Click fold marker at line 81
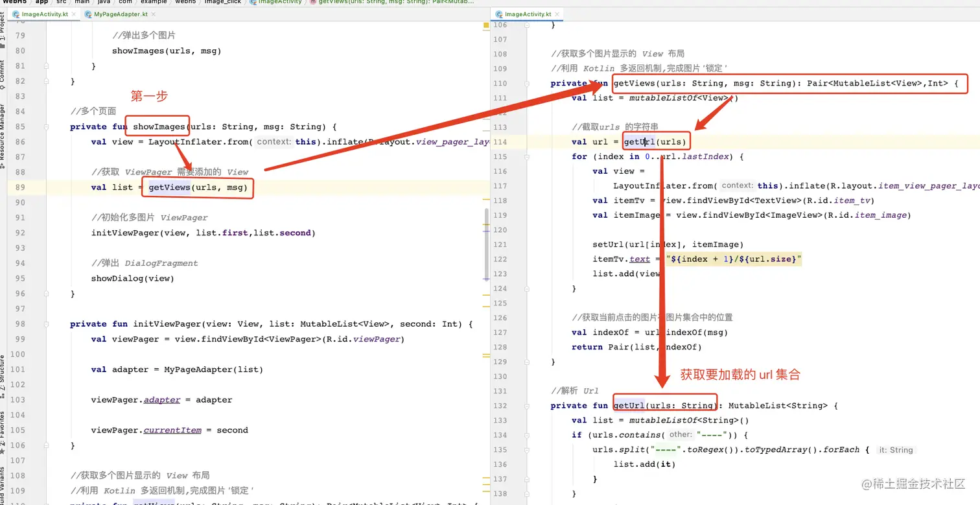The width and height of the screenshot is (980, 505). coord(47,65)
